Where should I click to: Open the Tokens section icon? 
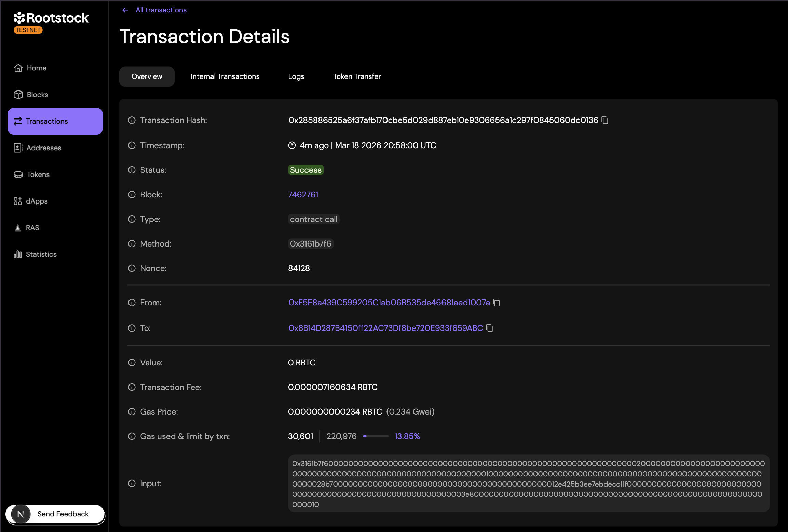tap(18, 174)
